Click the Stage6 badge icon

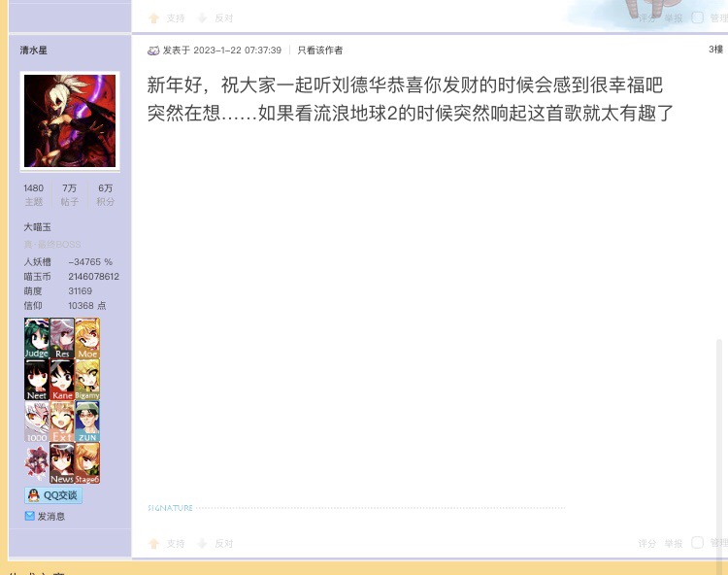(x=87, y=464)
